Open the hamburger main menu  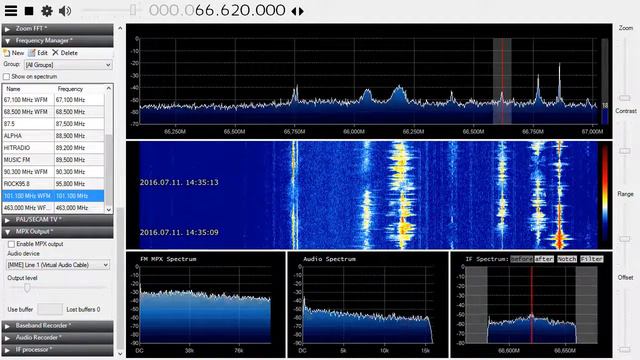[x=11, y=11]
